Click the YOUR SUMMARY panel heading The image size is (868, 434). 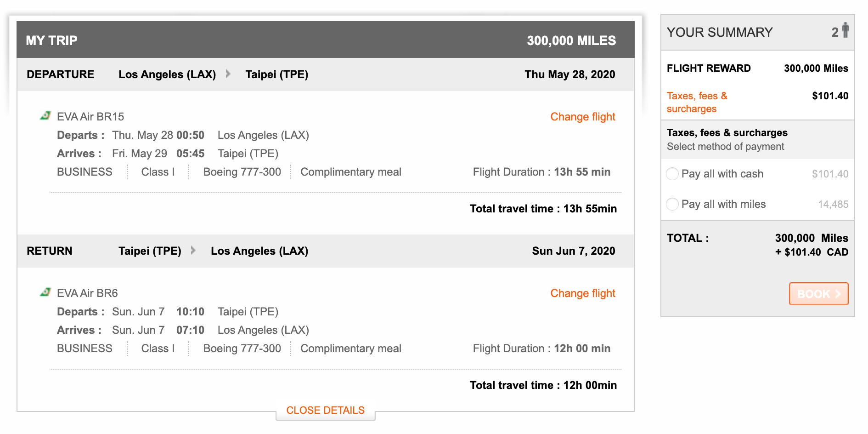[719, 32]
